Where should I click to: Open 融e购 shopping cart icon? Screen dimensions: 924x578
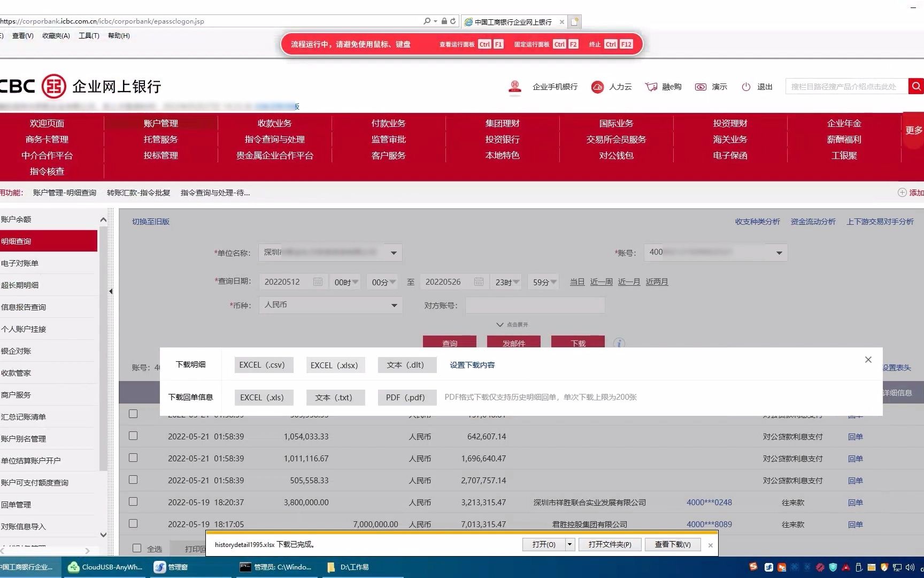[651, 87]
